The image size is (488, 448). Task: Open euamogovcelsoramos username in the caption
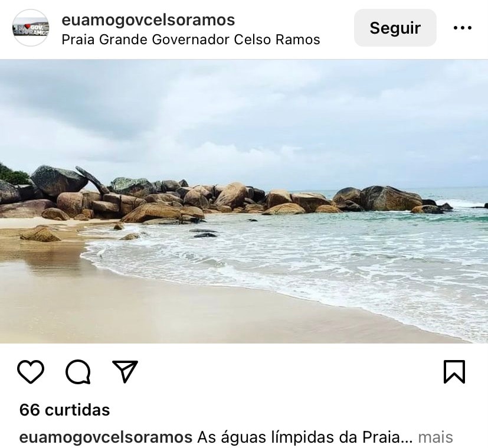106,437
